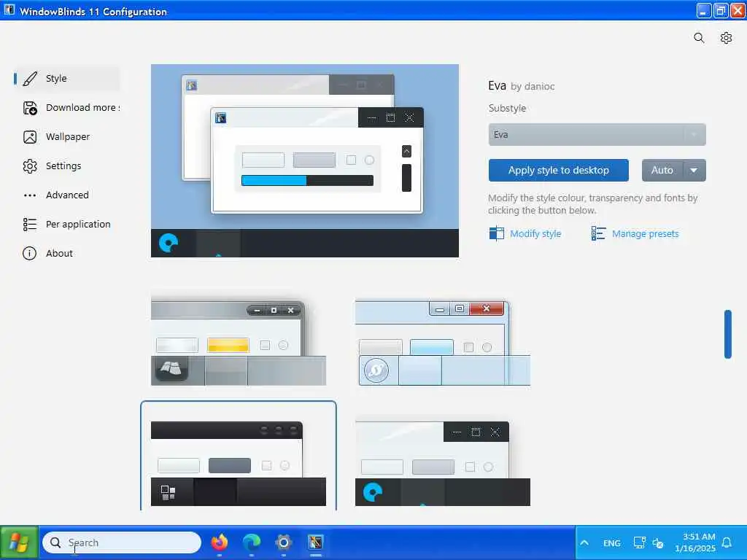Open the Per application list icon

tap(29, 225)
